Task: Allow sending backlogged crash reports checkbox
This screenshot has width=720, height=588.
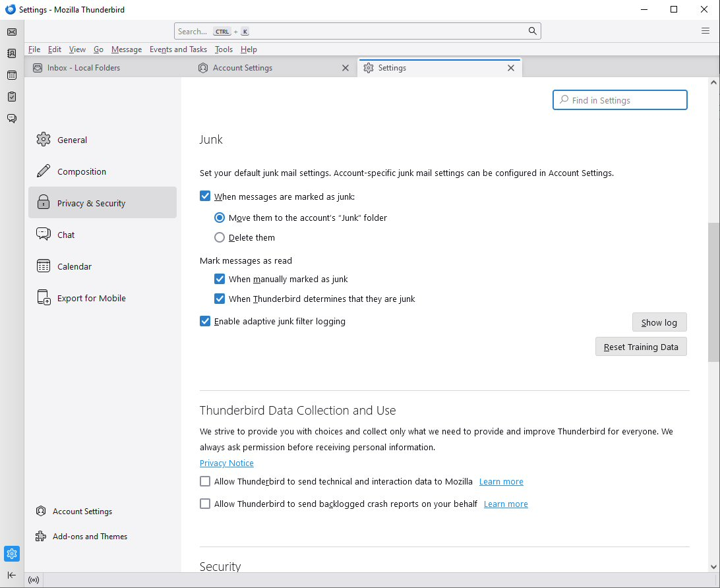Action: point(205,504)
